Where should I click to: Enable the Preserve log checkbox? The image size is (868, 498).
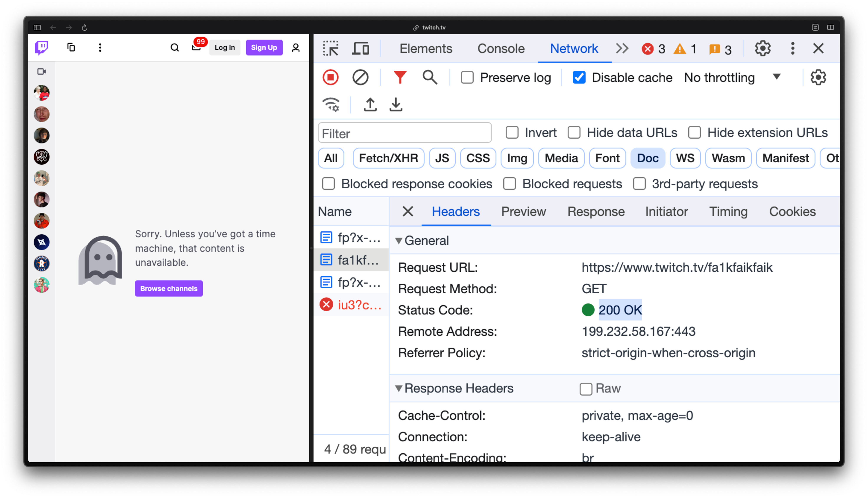point(467,77)
